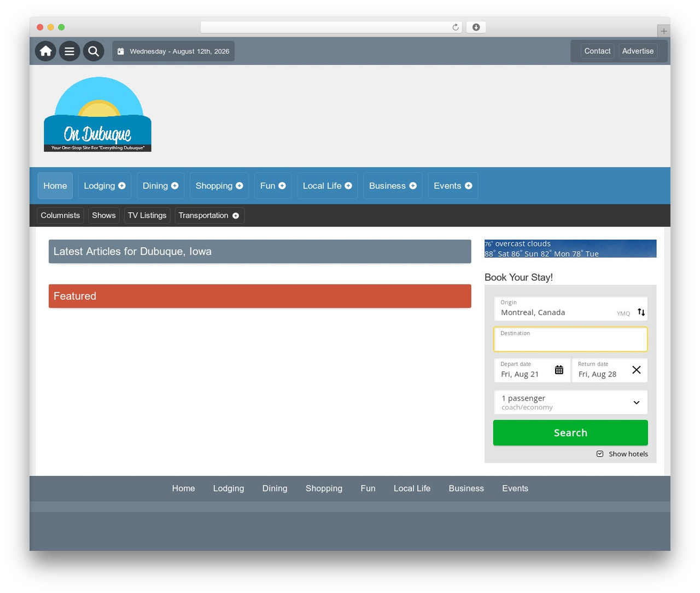Screen dimensions: 700x593
Task: Click the browser reload icon
Action: [x=455, y=27]
